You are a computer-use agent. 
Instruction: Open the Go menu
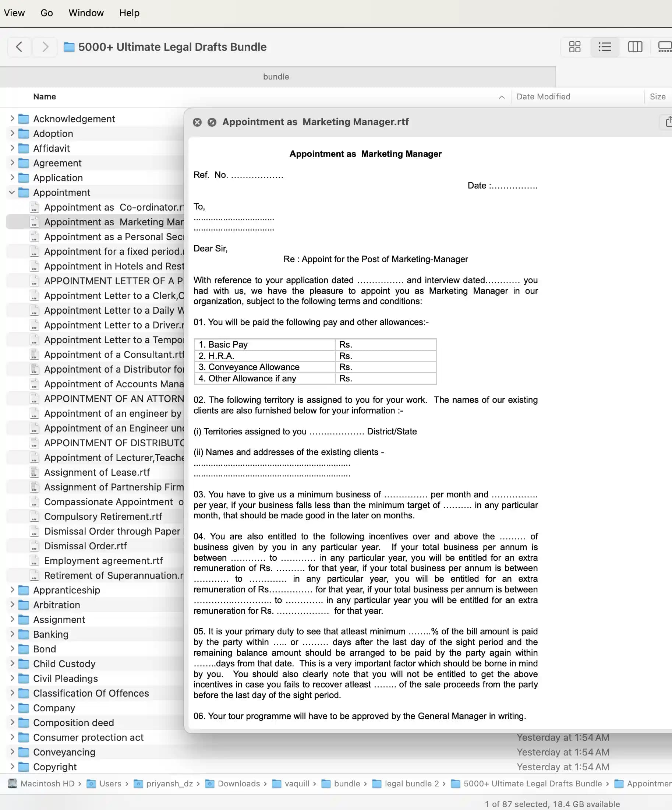[x=47, y=13]
